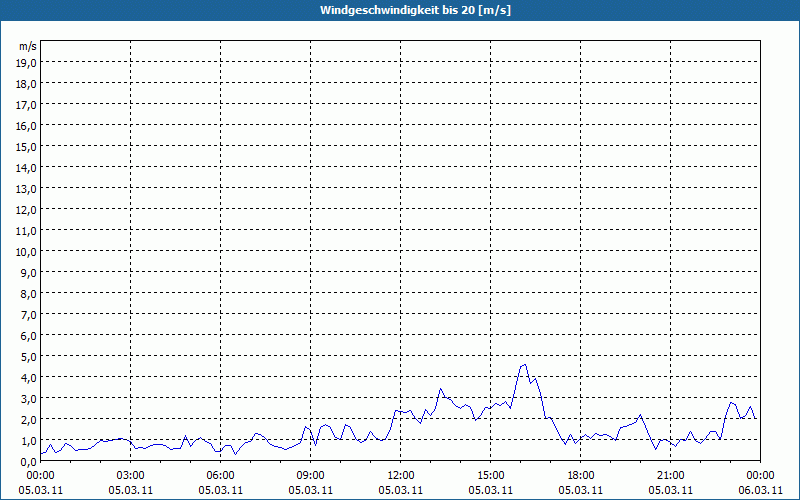Click the 06.03.11 date label
800x500 pixels.
[x=761, y=490]
